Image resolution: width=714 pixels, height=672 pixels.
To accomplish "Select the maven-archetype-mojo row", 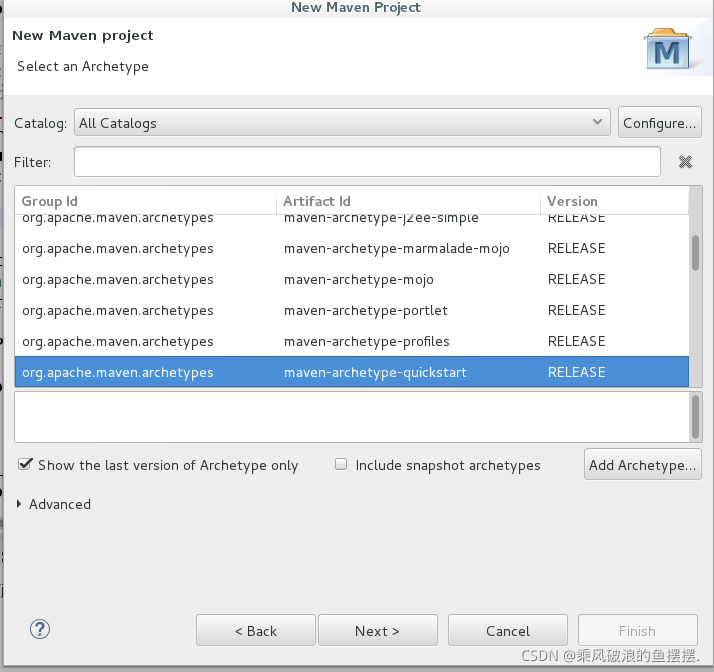I will click(352, 280).
